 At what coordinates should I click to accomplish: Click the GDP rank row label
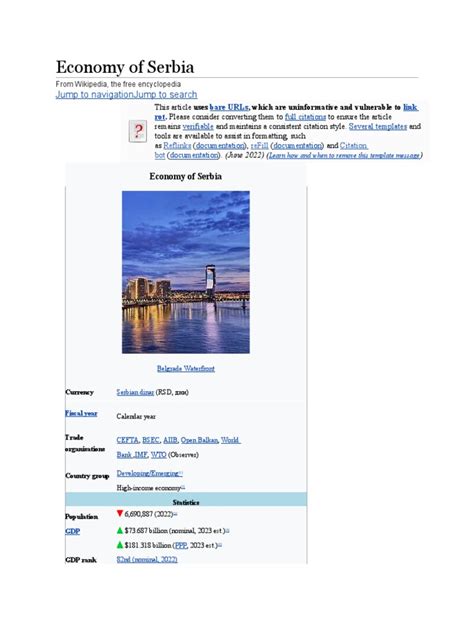(81, 560)
